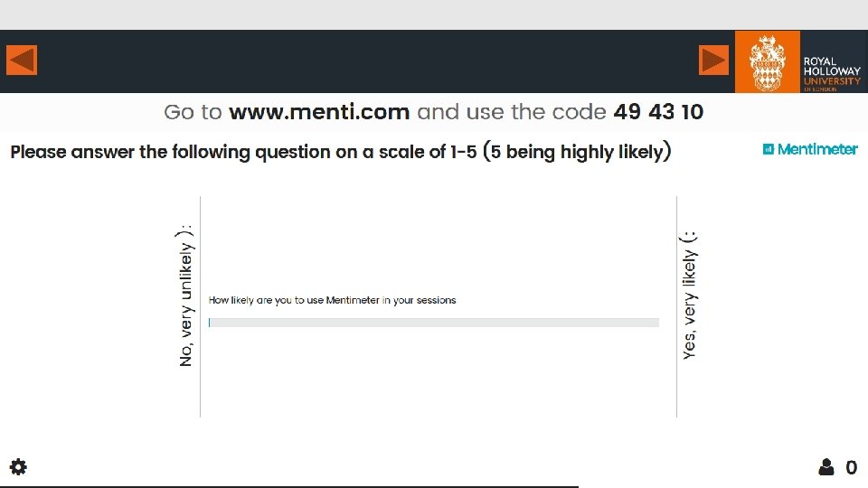This screenshot has width=868, height=488.
Task: Click the 'Yes, very likely' axis label
Action: click(x=690, y=295)
